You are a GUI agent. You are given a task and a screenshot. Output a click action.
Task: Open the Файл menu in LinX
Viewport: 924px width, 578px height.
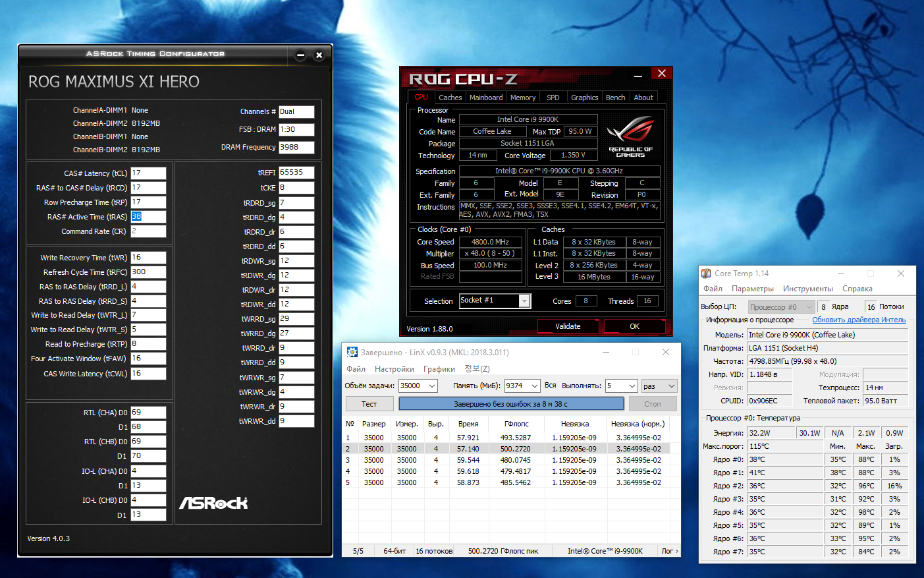coord(356,369)
